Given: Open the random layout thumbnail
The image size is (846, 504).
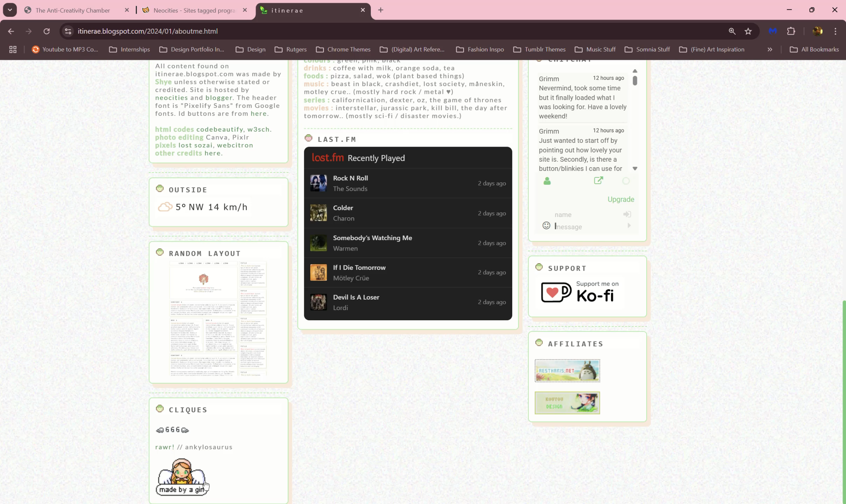Looking at the screenshot, I should point(218,318).
